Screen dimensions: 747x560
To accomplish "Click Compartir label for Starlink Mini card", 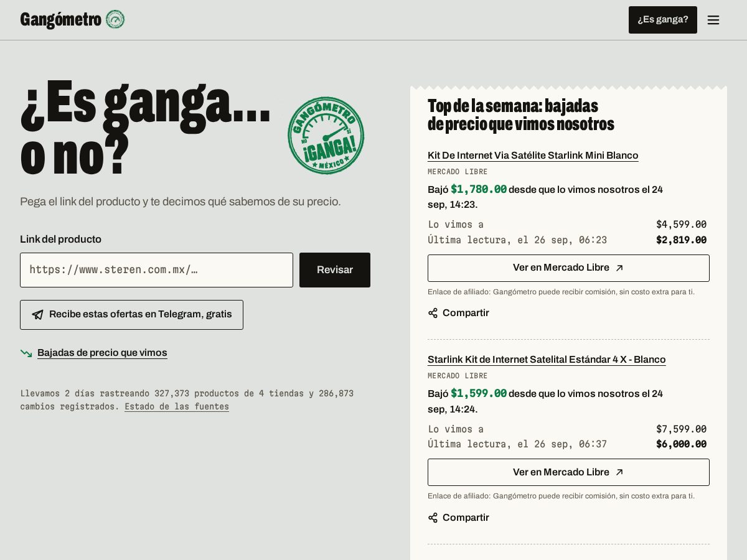I will (x=466, y=313).
